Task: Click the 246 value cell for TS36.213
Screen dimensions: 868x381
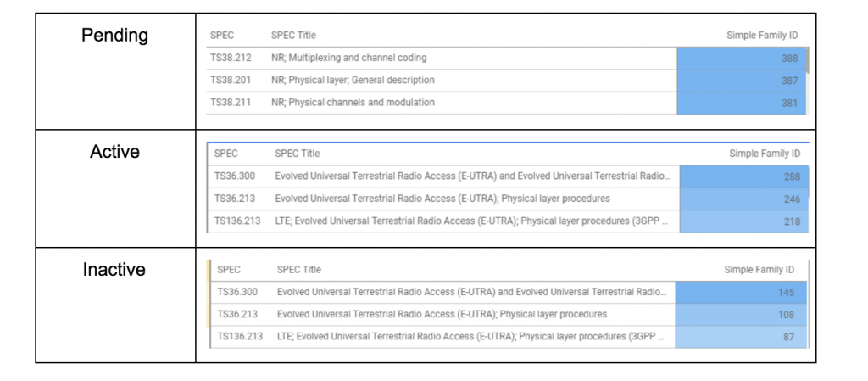Action: pos(743,199)
